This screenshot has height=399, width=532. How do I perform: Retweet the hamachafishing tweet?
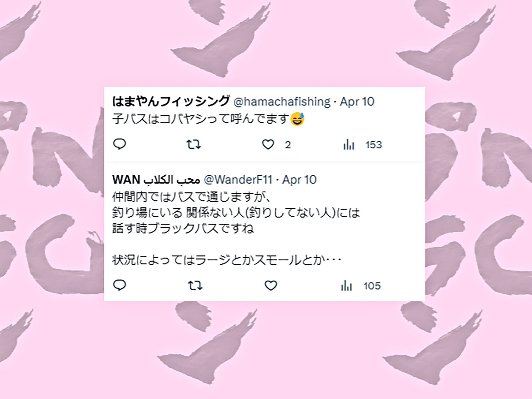(194, 145)
